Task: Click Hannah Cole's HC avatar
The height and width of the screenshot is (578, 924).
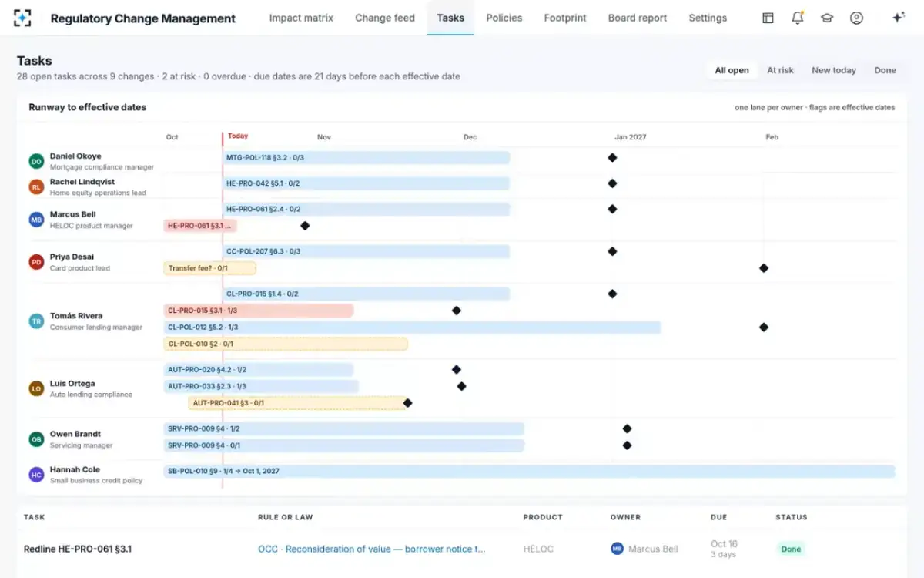Action: pyautogui.click(x=36, y=475)
